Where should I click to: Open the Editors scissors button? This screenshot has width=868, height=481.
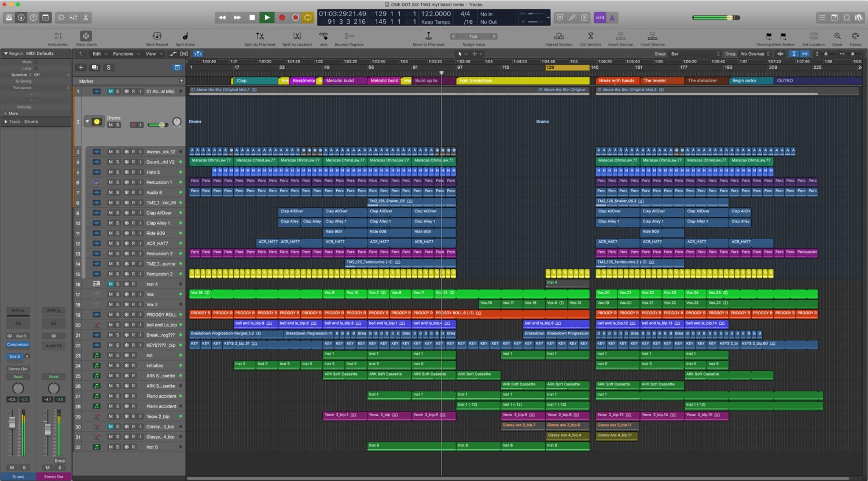click(86, 18)
